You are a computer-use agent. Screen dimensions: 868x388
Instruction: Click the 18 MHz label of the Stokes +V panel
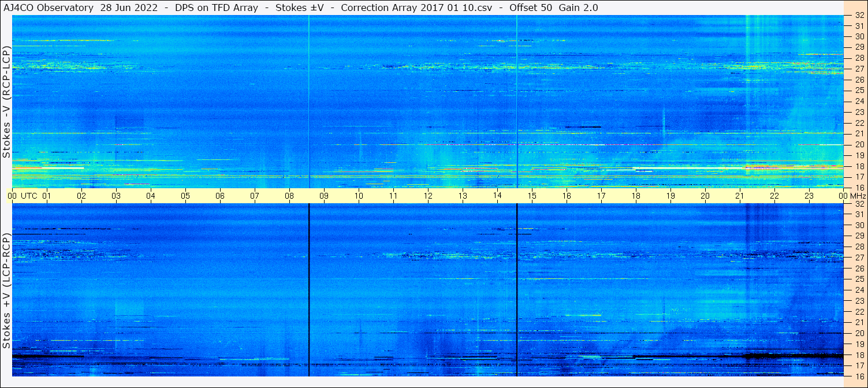pos(859,355)
